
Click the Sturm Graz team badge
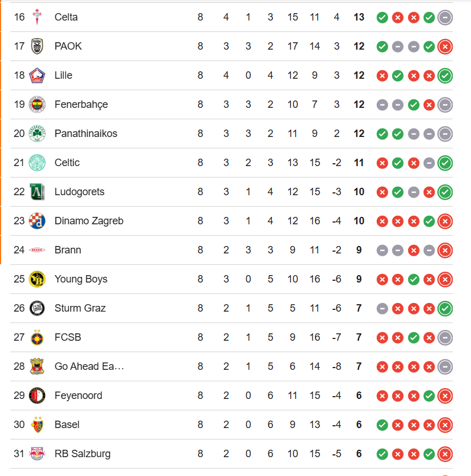click(37, 308)
